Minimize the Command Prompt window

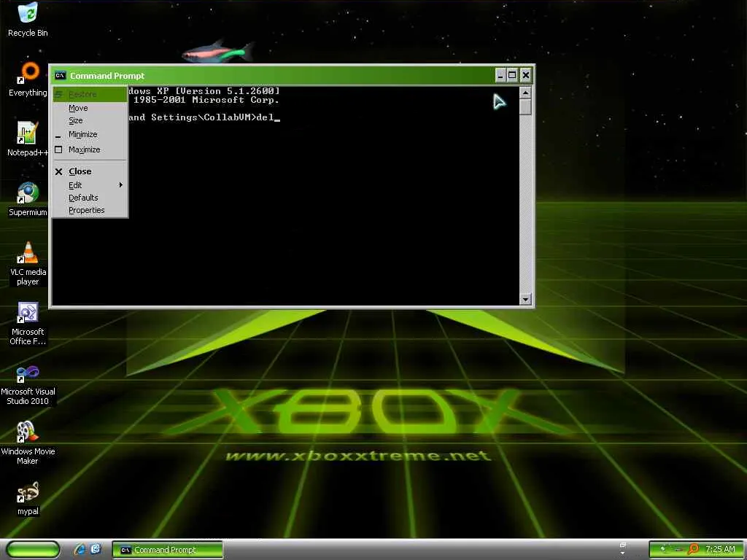(500, 75)
